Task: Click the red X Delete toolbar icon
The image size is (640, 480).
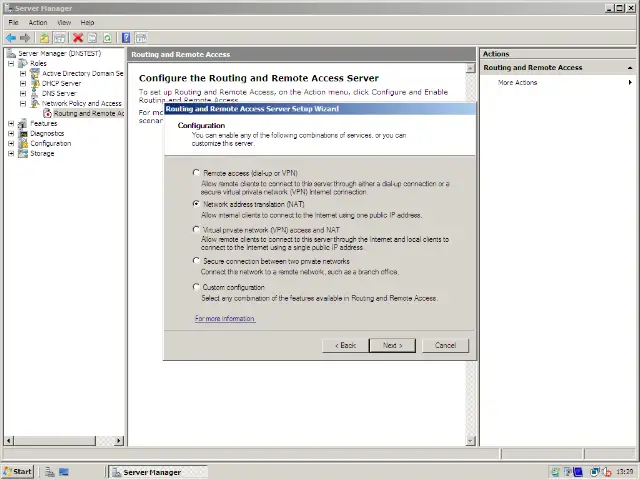Action: pyautogui.click(x=78, y=38)
